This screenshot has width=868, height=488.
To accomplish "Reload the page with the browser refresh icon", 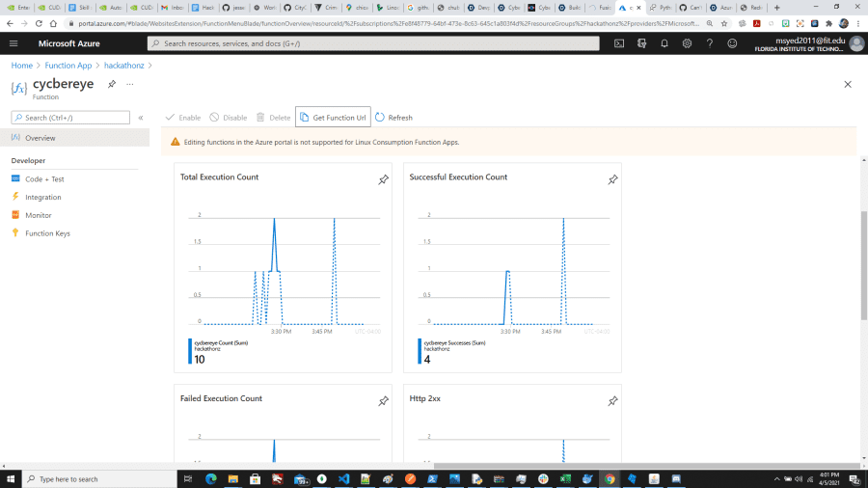I will pyautogui.click(x=39, y=24).
